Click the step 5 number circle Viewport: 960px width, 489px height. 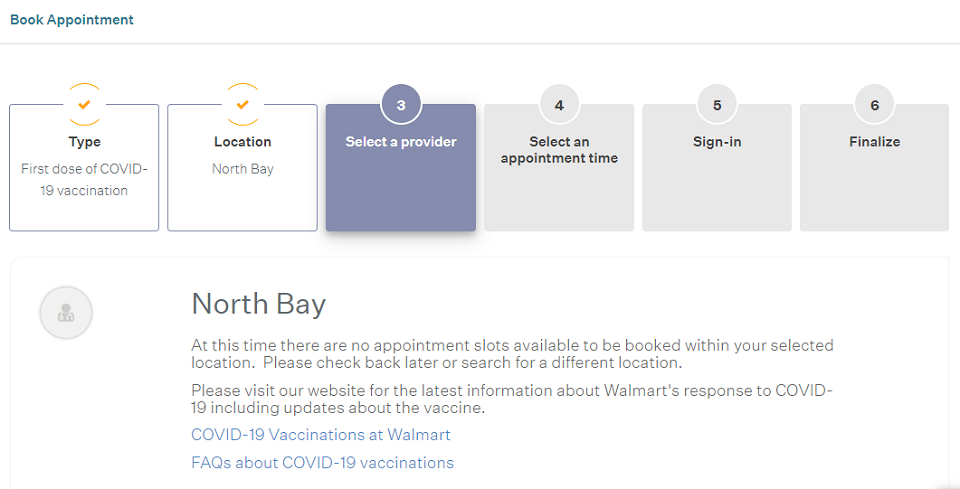717,105
